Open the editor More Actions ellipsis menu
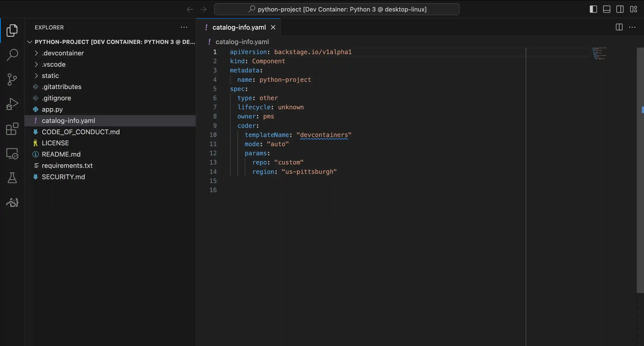The height and width of the screenshot is (346, 644). click(632, 27)
